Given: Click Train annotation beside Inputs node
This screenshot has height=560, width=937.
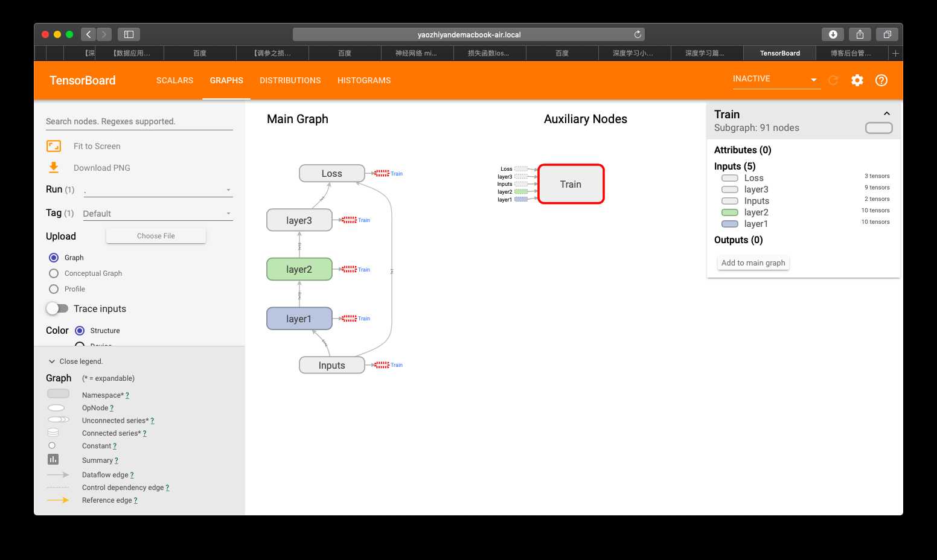Looking at the screenshot, I should pos(397,365).
